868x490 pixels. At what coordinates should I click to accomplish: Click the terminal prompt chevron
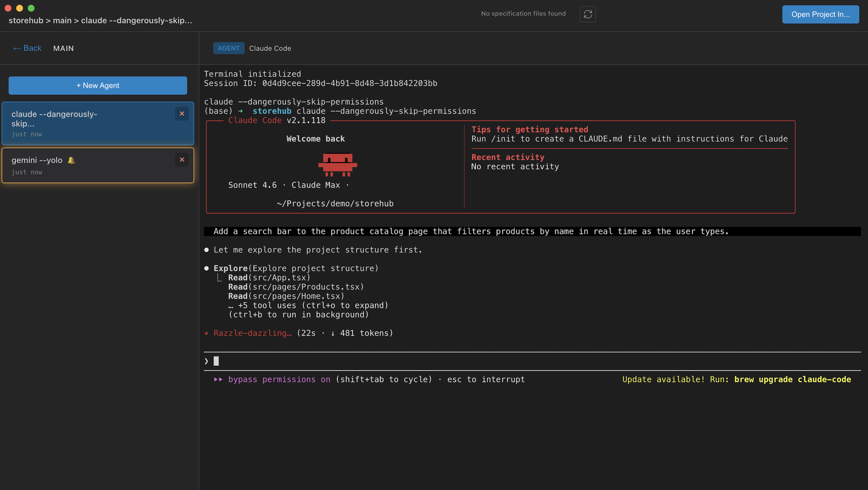click(x=206, y=361)
